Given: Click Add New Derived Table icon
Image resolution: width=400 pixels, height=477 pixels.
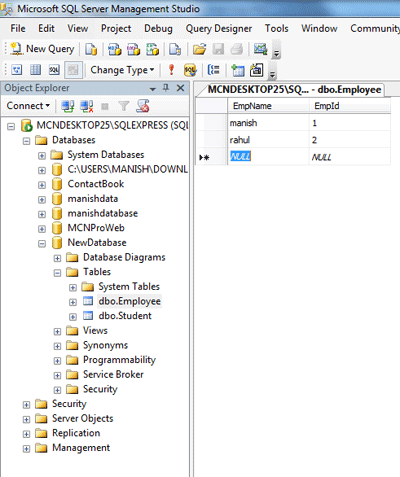Looking at the screenshot, I should pos(257,70).
